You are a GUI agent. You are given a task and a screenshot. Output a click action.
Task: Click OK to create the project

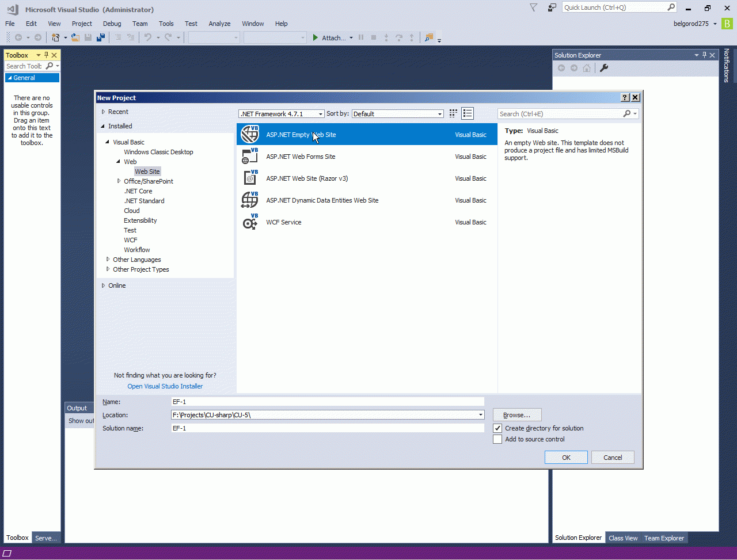pyautogui.click(x=566, y=458)
